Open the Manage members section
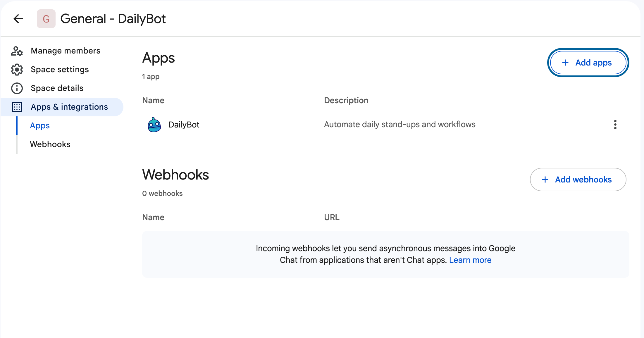This screenshot has height=338, width=644. pyautogui.click(x=66, y=51)
